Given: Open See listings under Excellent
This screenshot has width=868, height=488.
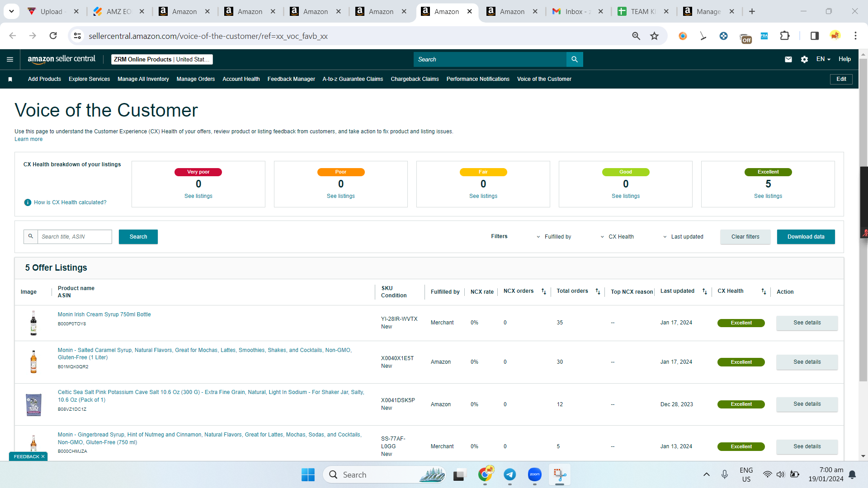Looking at the screenshot, I should pos(768,196).
